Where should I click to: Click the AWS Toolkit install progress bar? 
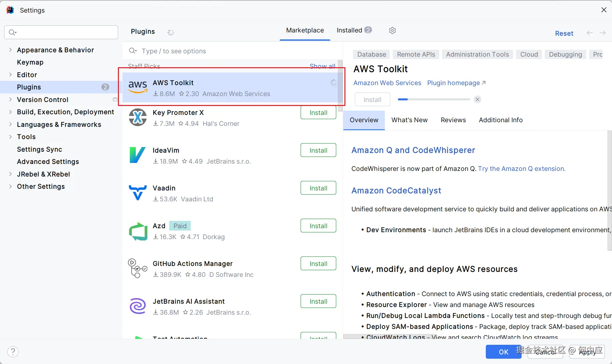(434, 99)
